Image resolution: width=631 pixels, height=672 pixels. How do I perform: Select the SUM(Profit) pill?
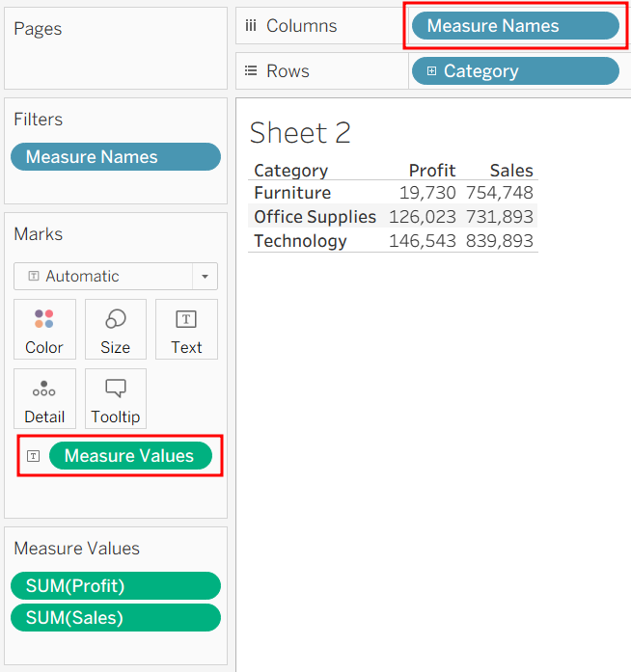(116, 585)
